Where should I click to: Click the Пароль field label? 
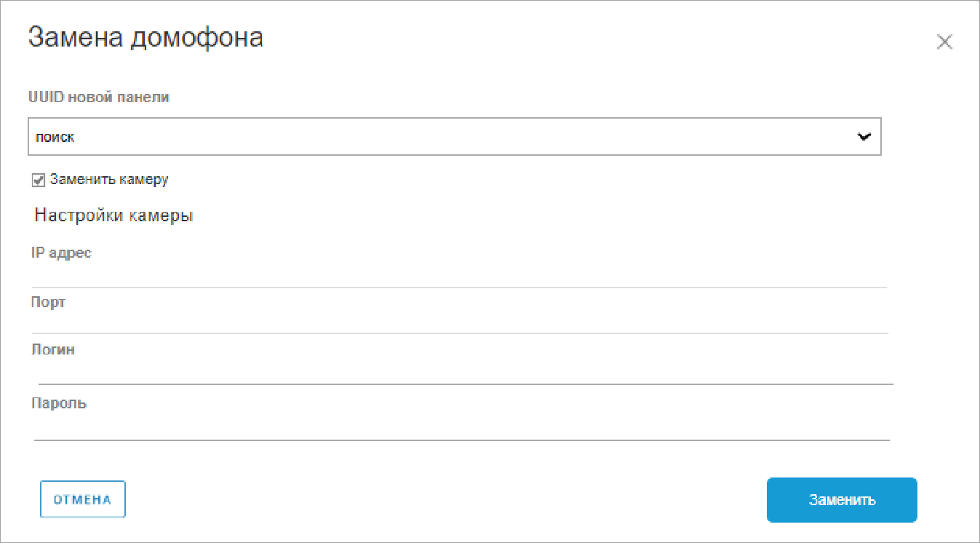point(59,403)
